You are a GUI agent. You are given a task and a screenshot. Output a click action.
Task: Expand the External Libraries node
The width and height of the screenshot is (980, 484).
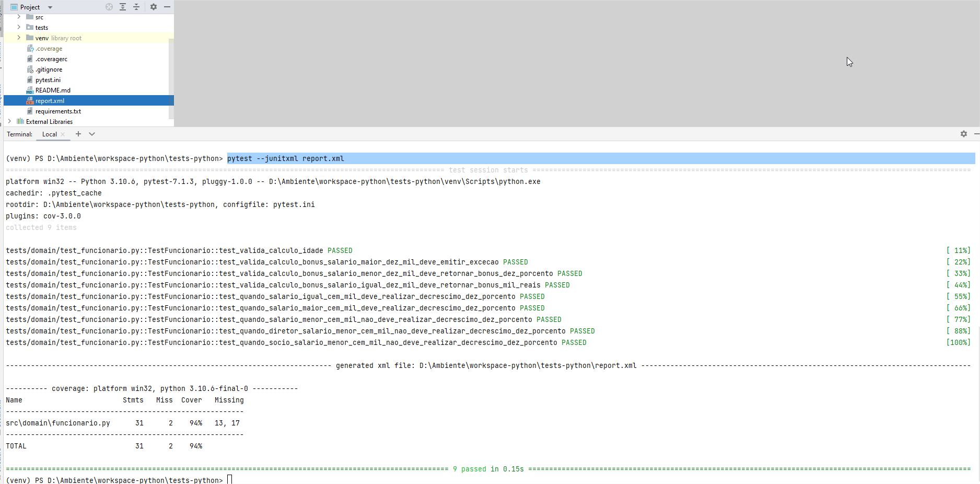9,121
